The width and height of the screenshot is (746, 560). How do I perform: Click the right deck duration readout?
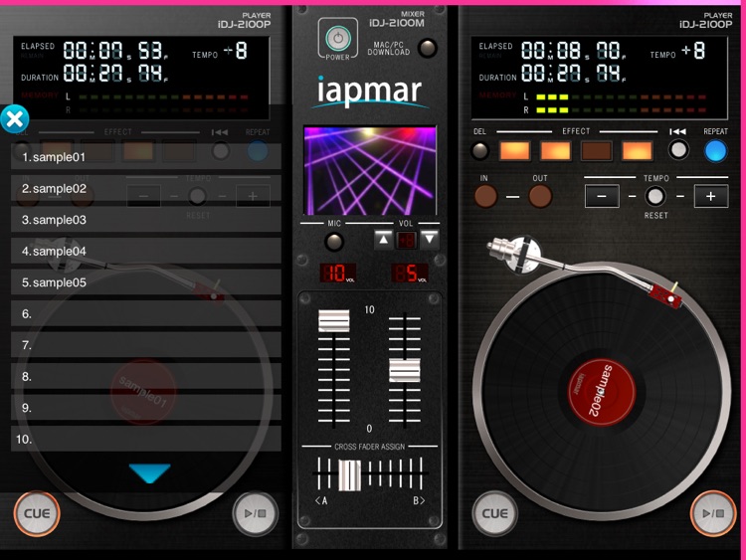coord(573,74)
